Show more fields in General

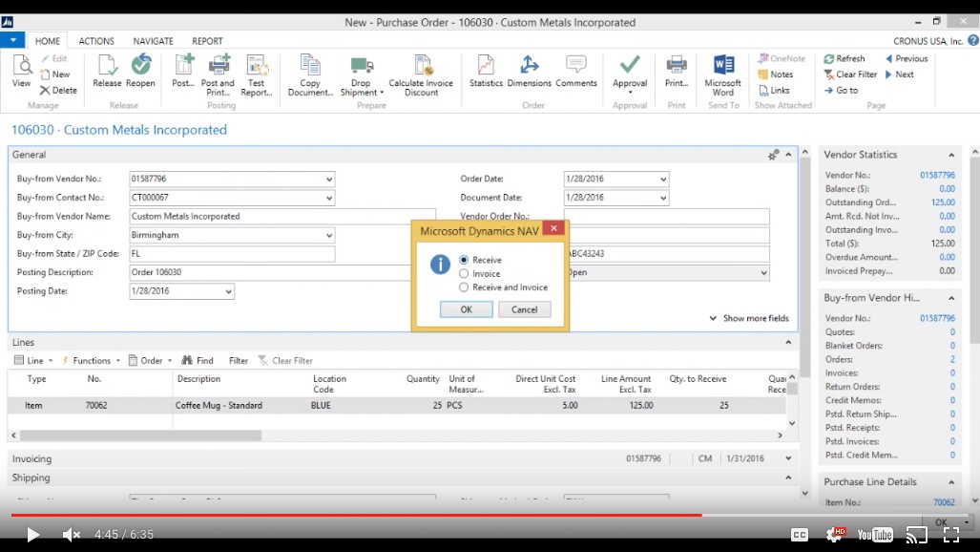tap(749, 318)
